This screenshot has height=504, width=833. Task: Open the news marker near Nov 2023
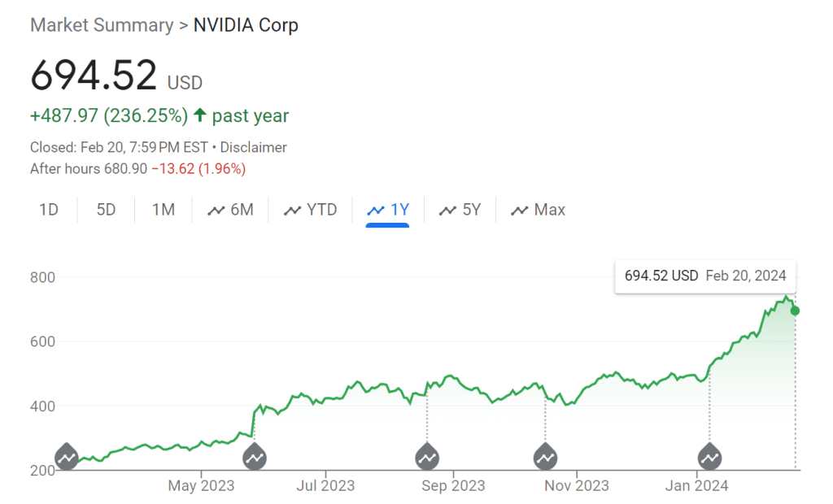546,458
